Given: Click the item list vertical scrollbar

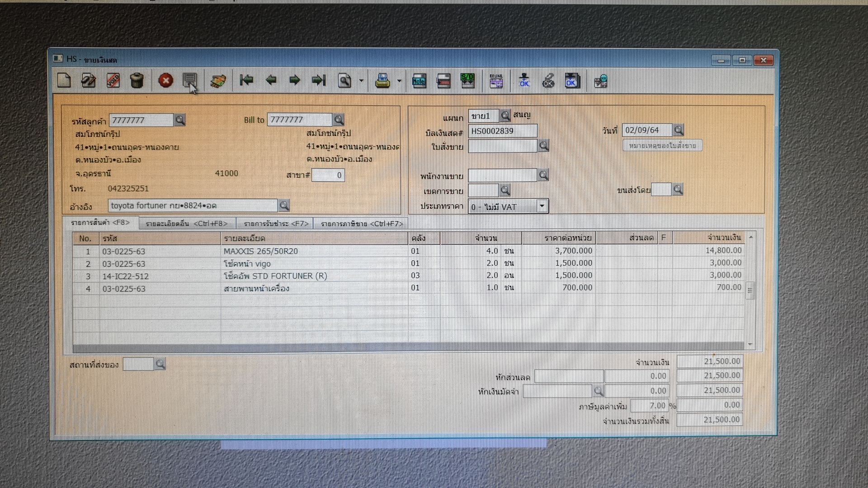Looking at the screenshot, I should 750,290.
